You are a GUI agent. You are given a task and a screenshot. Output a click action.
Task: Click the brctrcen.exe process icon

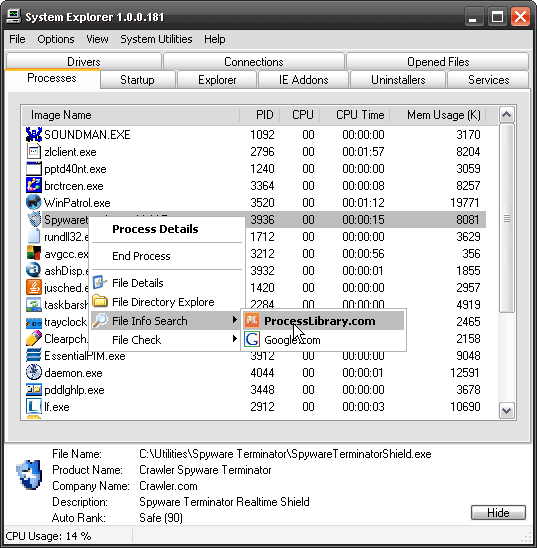pos(34,186)
